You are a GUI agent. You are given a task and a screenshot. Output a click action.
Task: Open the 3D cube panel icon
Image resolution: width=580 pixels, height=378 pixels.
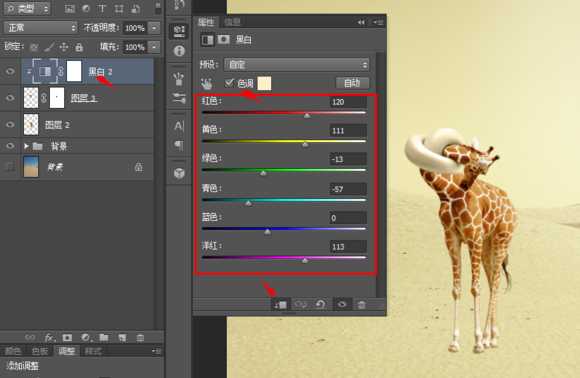[x=179, y=173]
